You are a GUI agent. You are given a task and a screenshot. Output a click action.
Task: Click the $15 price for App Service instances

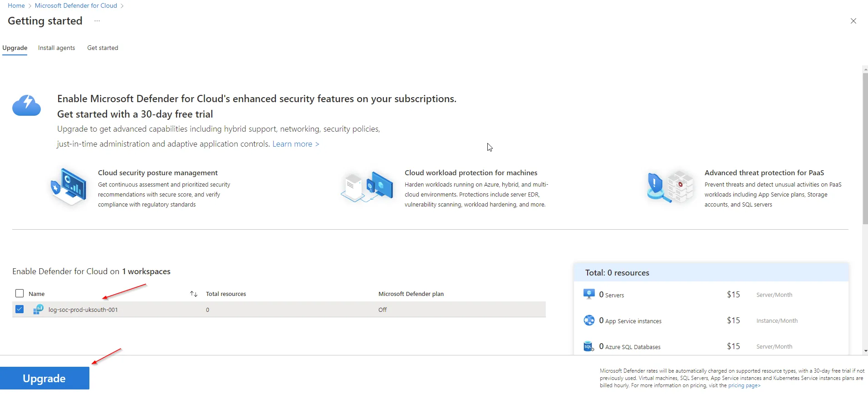[733, 320]
